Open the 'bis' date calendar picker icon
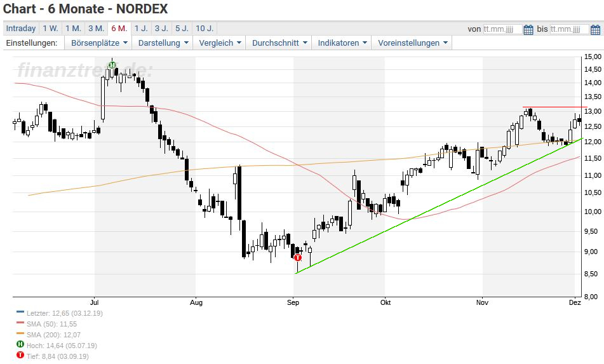The image size is (604, 364). (595, 29)
